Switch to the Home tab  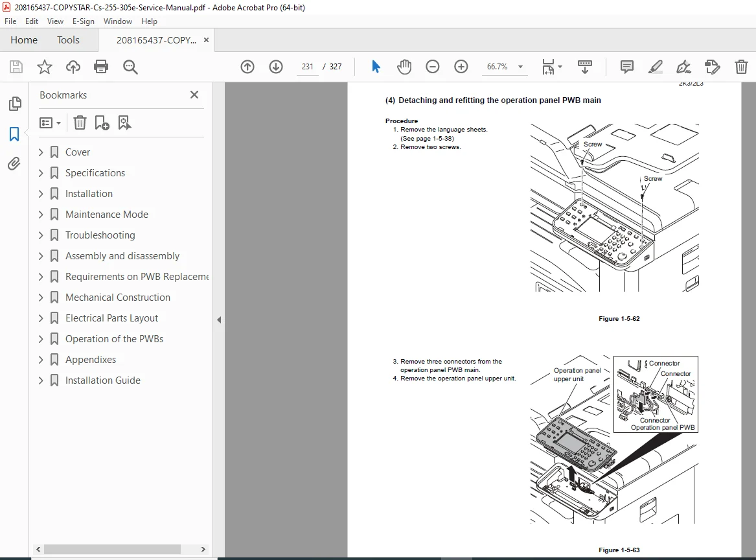[23, 40]
